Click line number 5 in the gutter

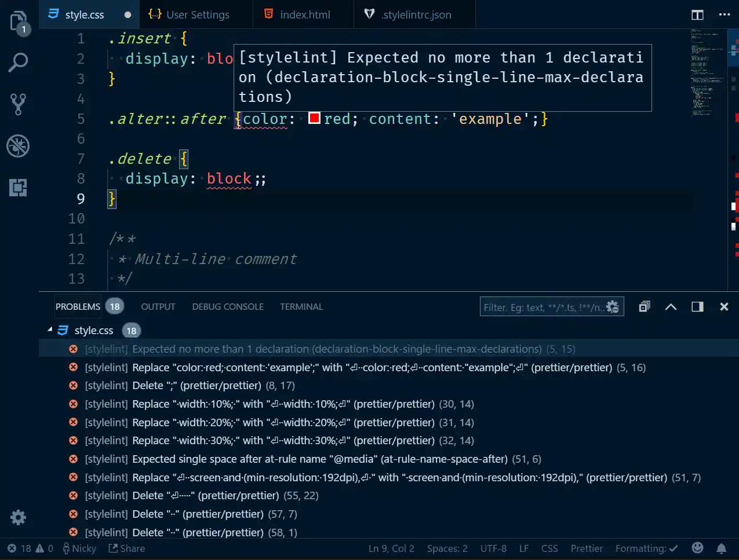(x=81, y=119)
